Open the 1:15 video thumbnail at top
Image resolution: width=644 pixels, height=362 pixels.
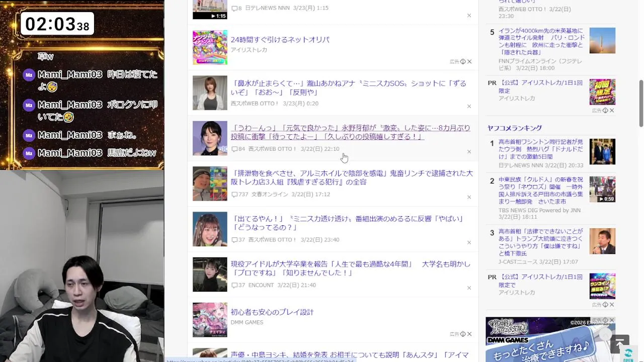pos(210,10)
